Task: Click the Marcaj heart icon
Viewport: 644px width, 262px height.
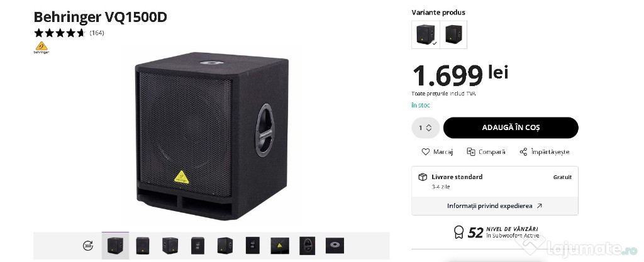Action: [426, 151]
